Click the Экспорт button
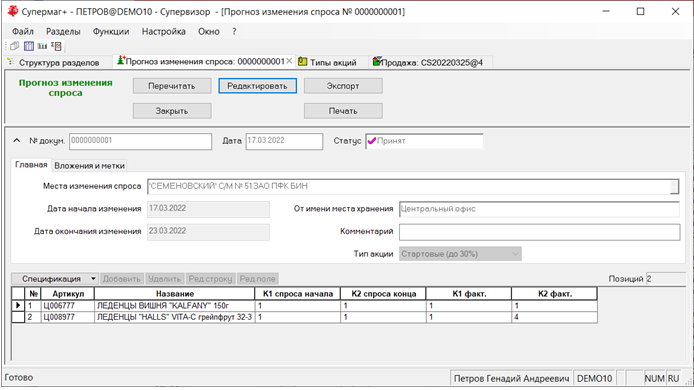The width and height of the screenshot is (694, 390). 343,86
